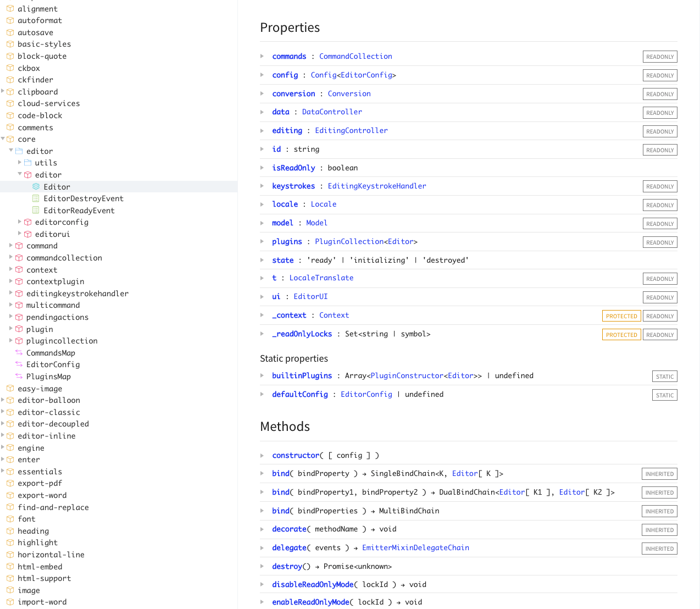Click the DataController type link
Image resolution: width=700 pixels, height=609 pixels.
tap(332, 112)
